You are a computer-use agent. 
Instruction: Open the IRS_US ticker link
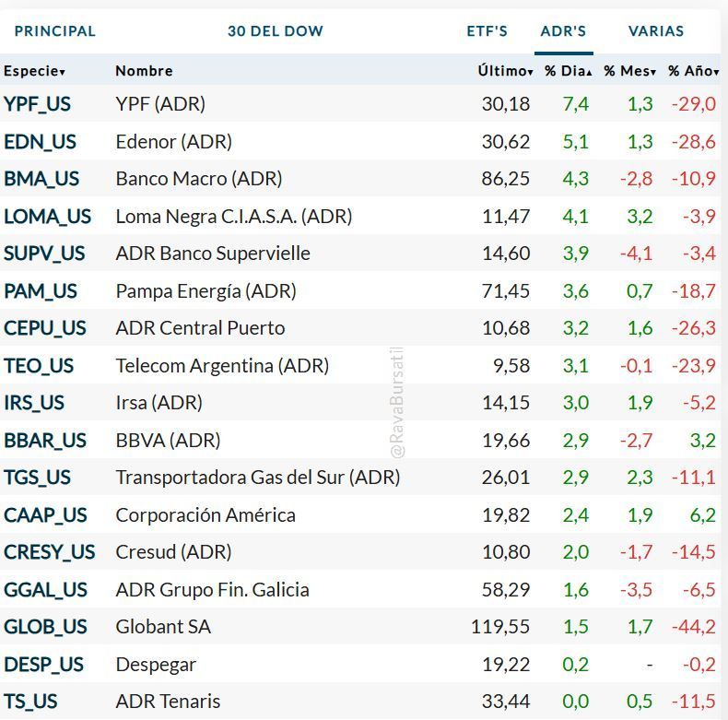coord(34,403)
